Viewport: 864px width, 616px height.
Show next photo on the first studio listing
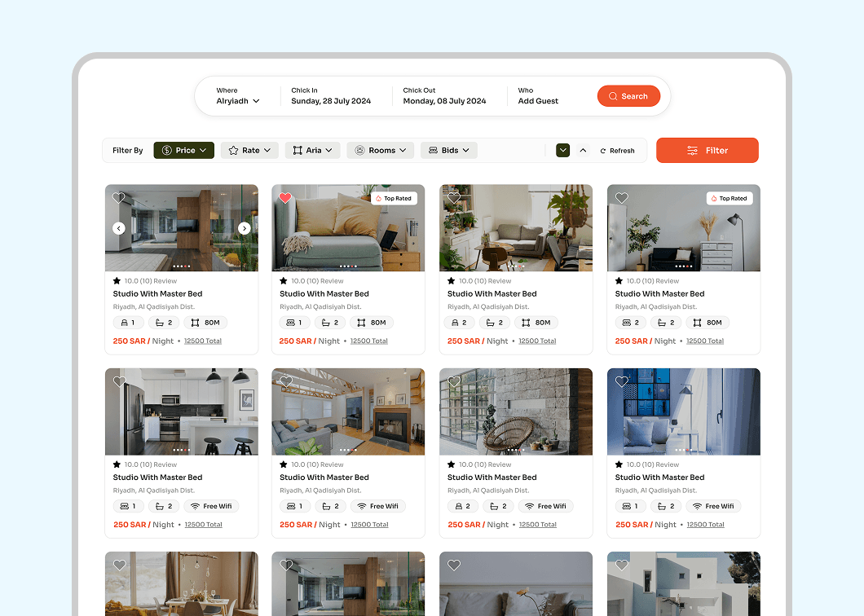(x=244, y=228)
